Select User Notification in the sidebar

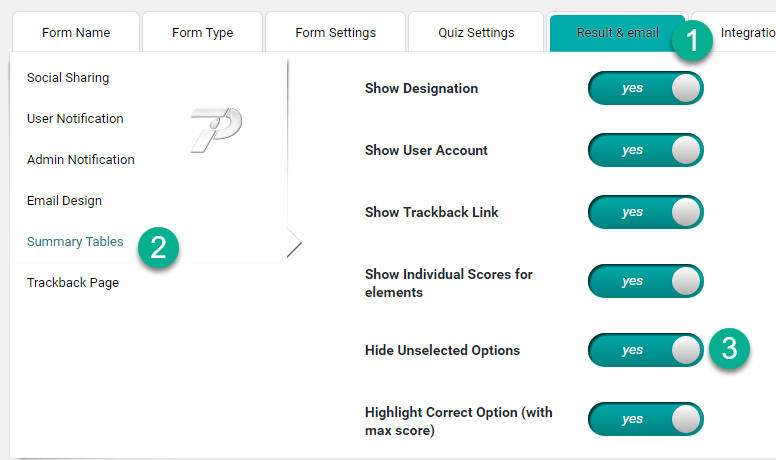pos(75,119)
